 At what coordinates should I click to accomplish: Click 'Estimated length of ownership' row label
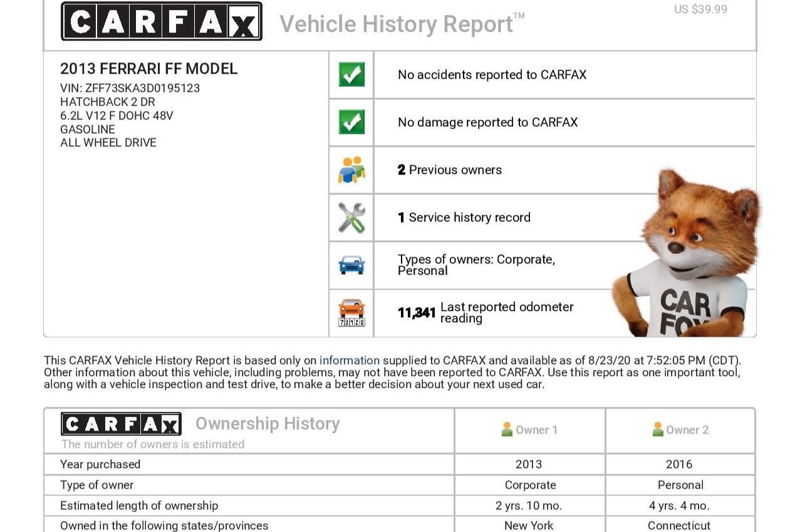[139, 506]
